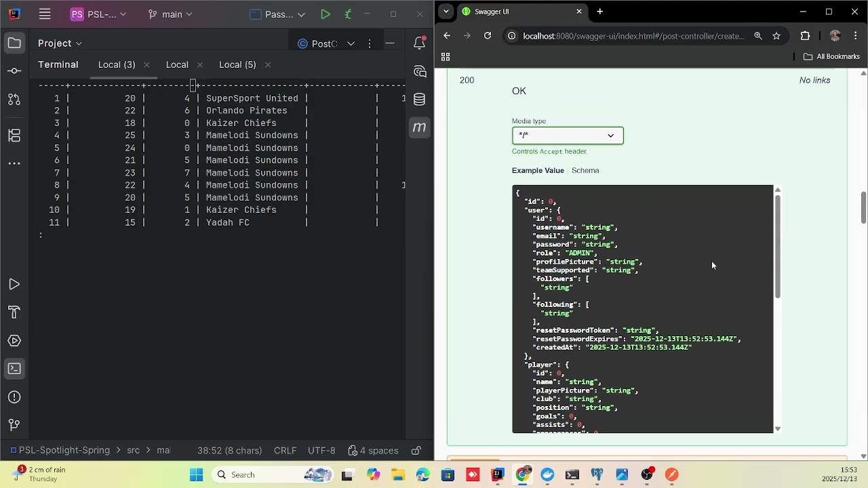Expand the PSL project dropdown
The image size is (868, 488).
point(99,14)
